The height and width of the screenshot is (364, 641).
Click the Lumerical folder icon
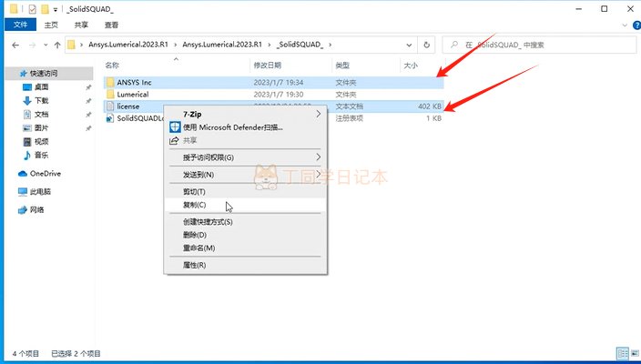(x=110, y=95)
